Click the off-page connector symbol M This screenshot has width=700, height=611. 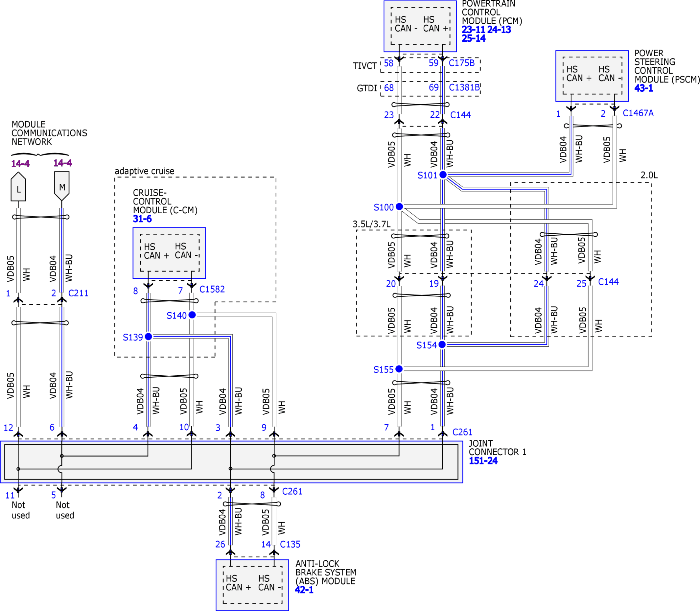[62, 186]
